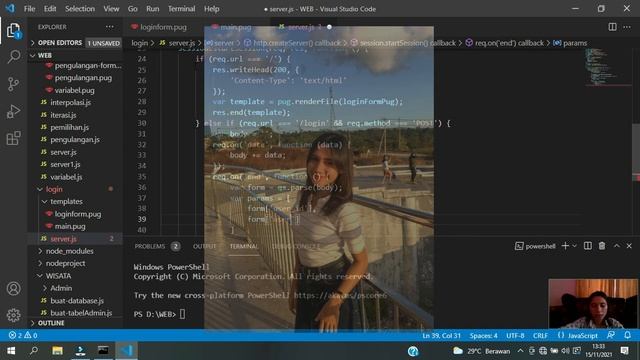The height and width of the screenshot is (360, 640).
Task: Open notifications bell in status bar
Action: point(627,335)
